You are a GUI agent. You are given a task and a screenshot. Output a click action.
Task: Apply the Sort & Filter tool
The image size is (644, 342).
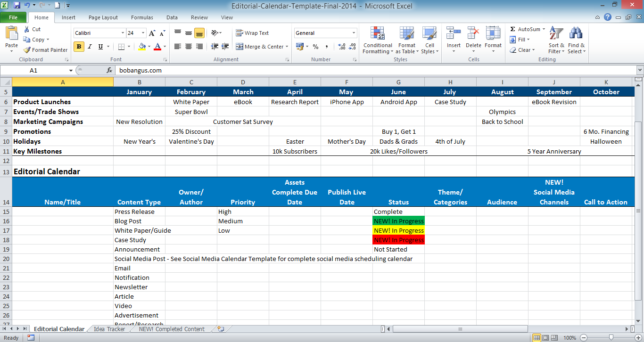pyautogui.click(x=555, y=40)
